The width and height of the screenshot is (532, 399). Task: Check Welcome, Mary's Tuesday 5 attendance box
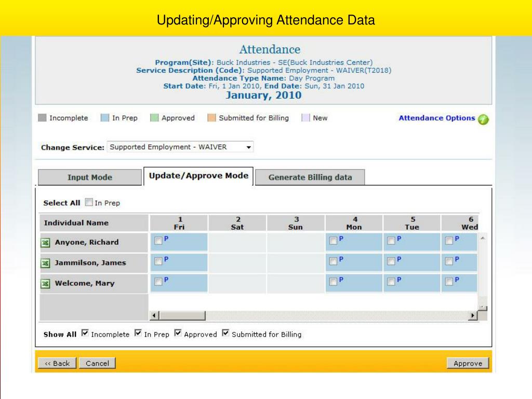pos(391,281)
